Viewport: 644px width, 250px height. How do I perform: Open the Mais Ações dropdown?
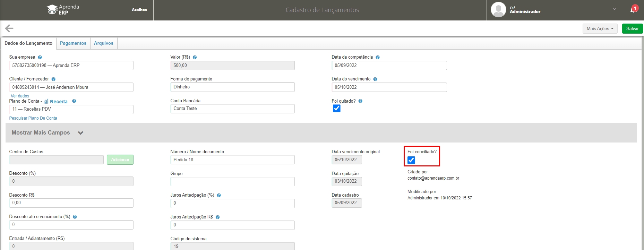(600, 28)
